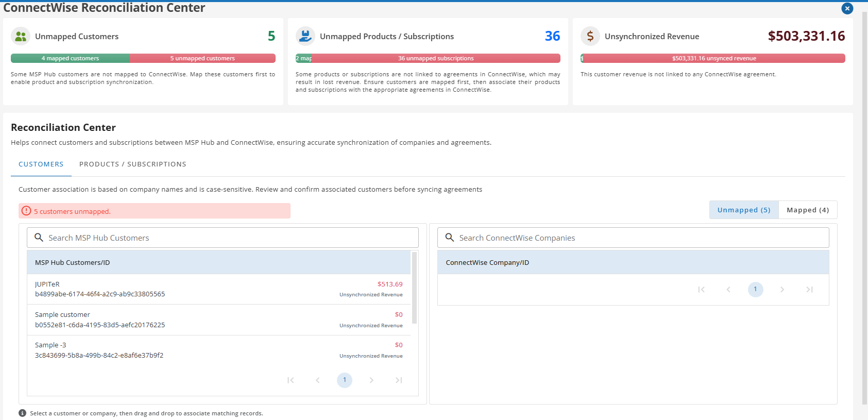868x420 pixels.
Task: Click the Reconciliation Center section heading
Action: 63,127
